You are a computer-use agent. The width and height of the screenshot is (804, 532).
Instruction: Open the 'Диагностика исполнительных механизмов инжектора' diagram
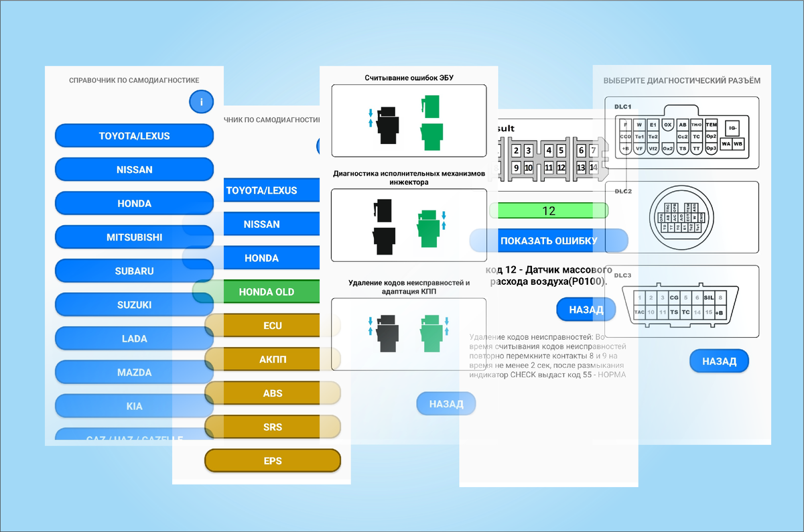tap(409, 225)
